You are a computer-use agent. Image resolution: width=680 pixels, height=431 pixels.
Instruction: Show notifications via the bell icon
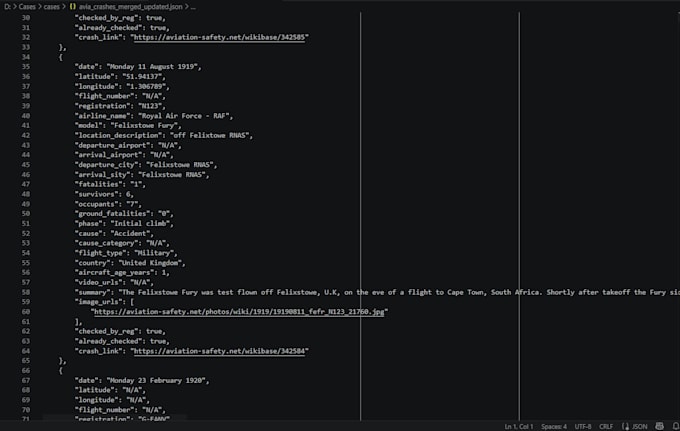676,427
